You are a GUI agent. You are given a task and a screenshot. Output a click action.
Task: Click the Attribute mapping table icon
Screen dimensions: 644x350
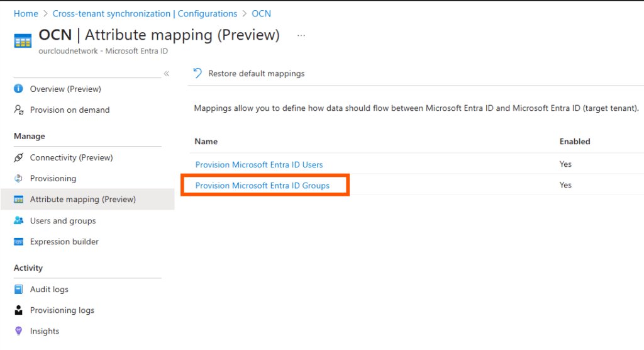point(18,200)
